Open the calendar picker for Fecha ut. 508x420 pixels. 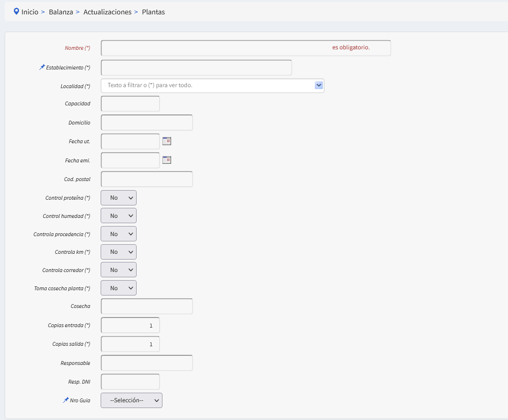pos(167,141)
